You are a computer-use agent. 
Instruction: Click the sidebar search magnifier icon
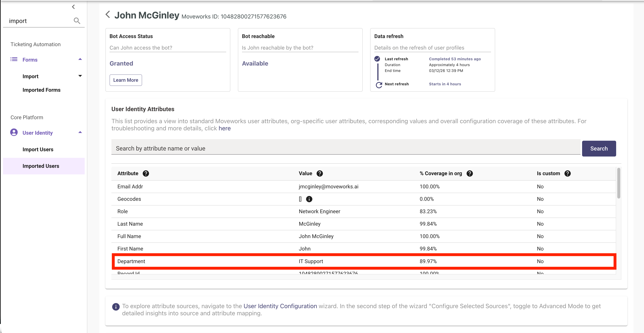[77, 21]
